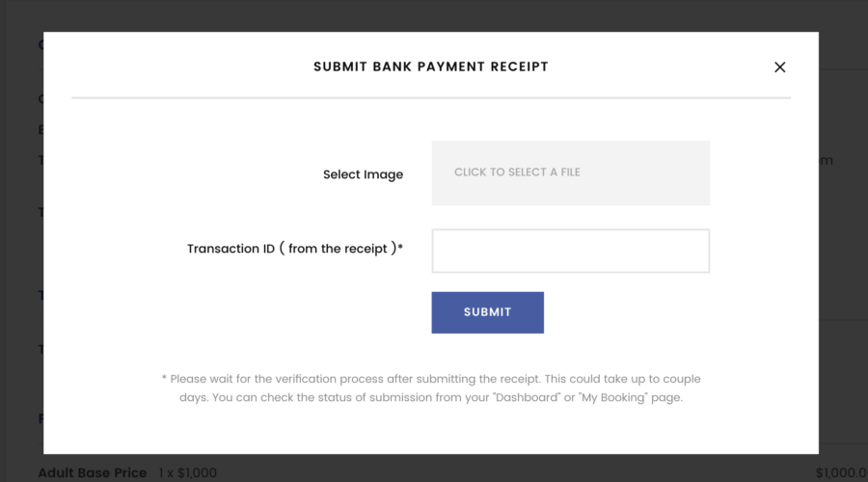
Task: Click the "Submit Bank Payment Receipt" heading
Action: coord(431,67)
